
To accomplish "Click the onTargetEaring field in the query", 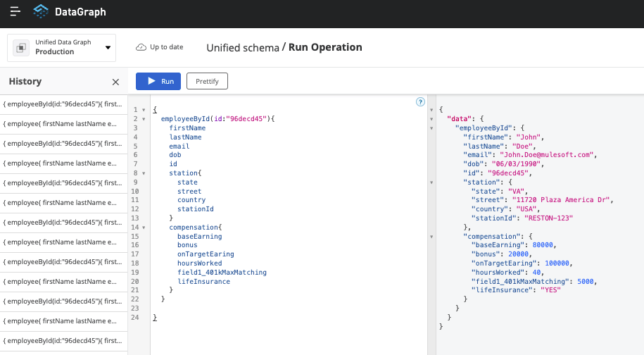I will (x=206, y=254).
